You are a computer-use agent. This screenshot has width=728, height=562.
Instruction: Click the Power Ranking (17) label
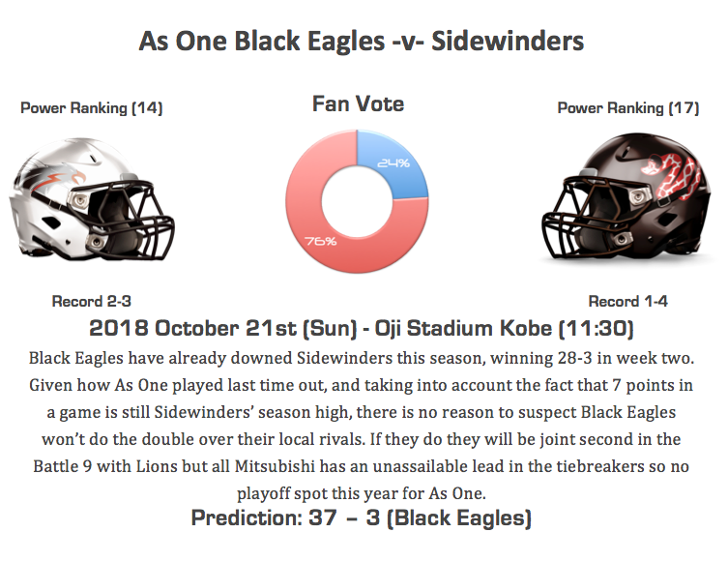tap(628, 108)
